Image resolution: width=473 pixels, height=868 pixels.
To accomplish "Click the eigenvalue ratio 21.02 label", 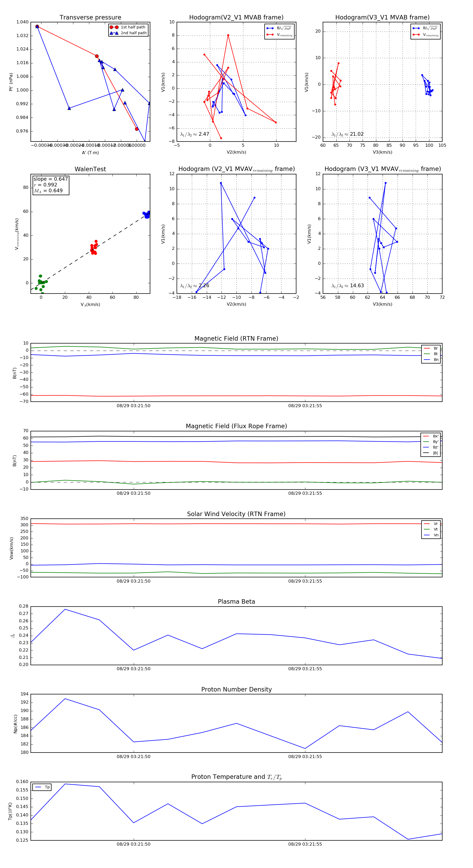I will click(x=347, y=134).
